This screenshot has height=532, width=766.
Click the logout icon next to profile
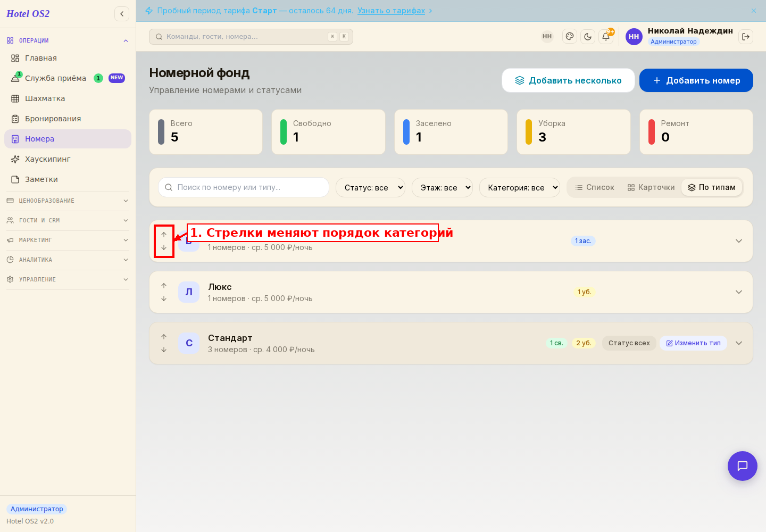[746, 37]
